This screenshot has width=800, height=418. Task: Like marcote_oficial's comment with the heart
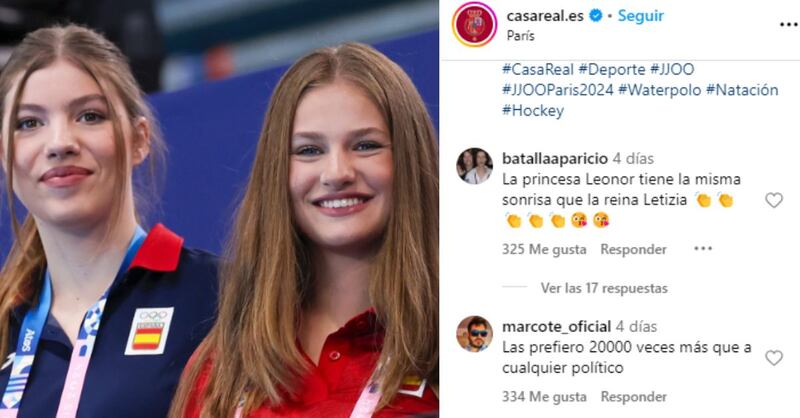tap(773, 358)
